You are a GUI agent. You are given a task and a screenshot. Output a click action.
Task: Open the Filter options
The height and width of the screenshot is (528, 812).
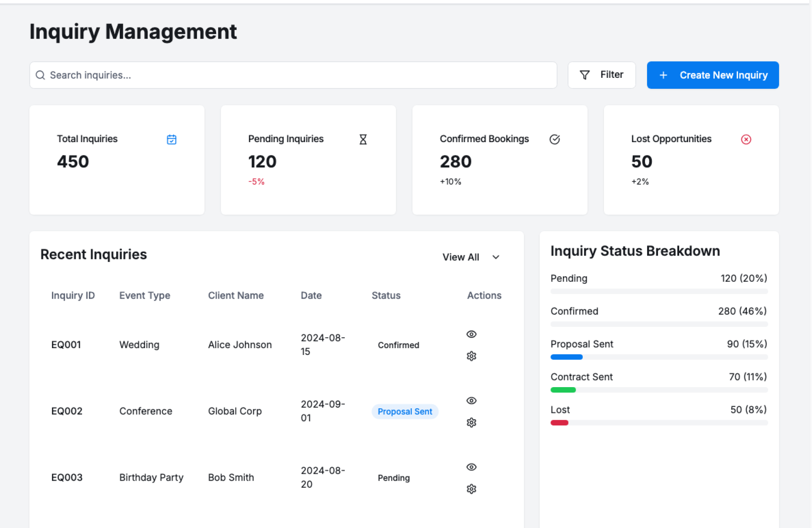point(601,75)
